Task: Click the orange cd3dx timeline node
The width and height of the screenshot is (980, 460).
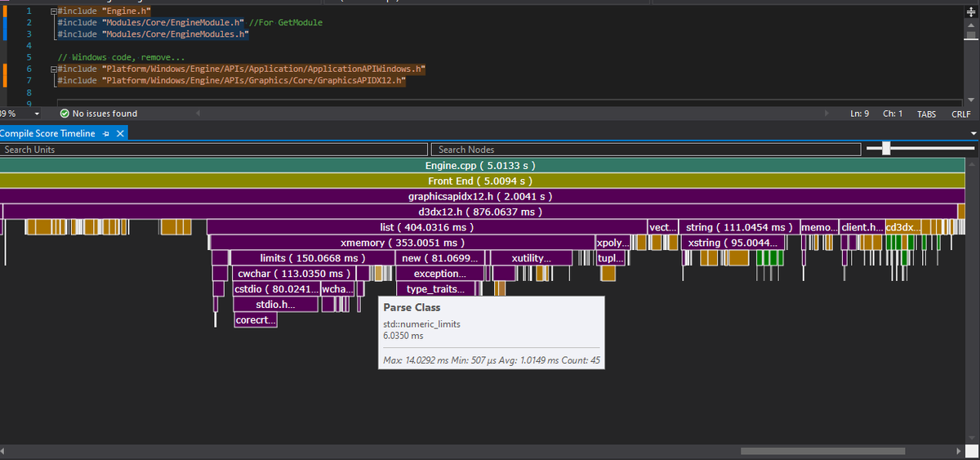Action: [903, 227]
